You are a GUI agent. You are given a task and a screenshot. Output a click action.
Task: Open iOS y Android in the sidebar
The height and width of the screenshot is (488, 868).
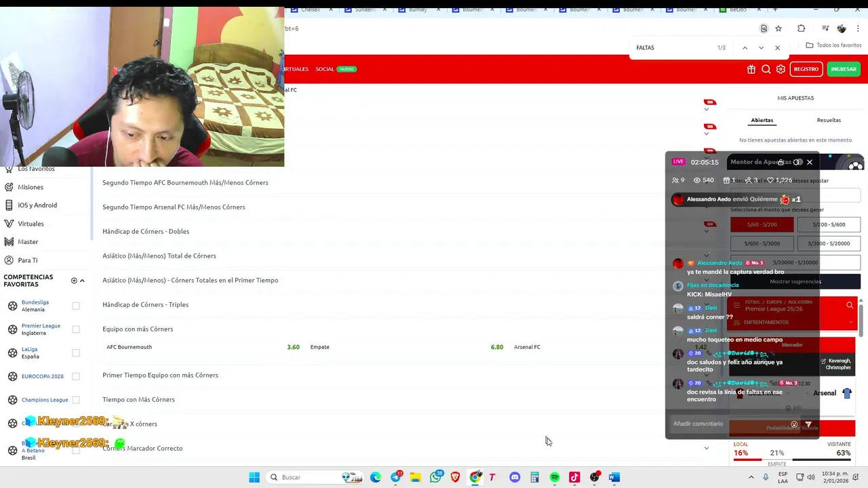pos(37,205)
